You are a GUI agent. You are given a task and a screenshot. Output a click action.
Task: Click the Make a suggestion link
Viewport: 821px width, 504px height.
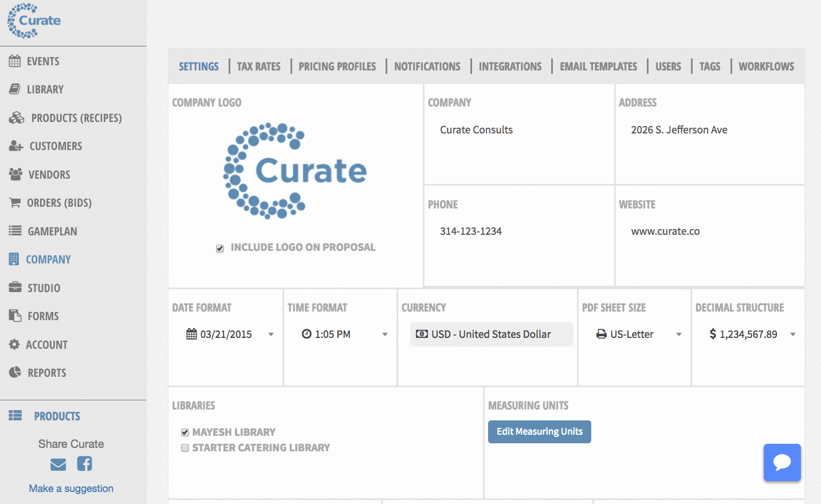[x=71, y=489]
